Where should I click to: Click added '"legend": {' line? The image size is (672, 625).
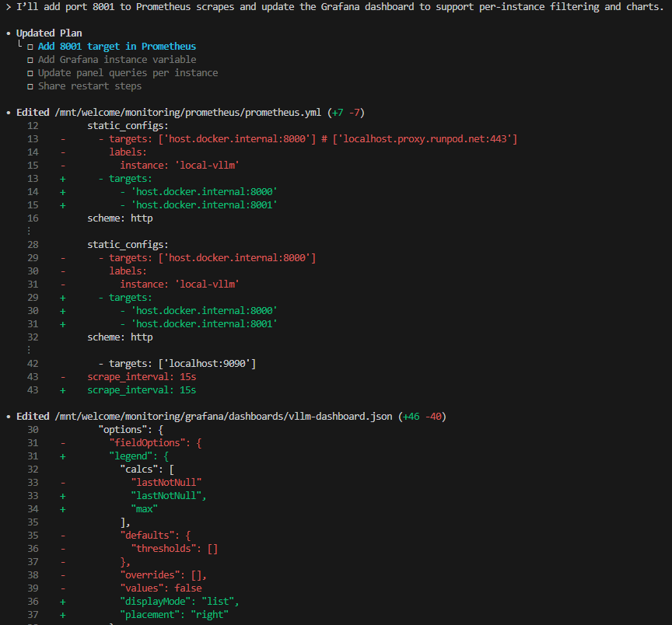click(x=139, y=456)
